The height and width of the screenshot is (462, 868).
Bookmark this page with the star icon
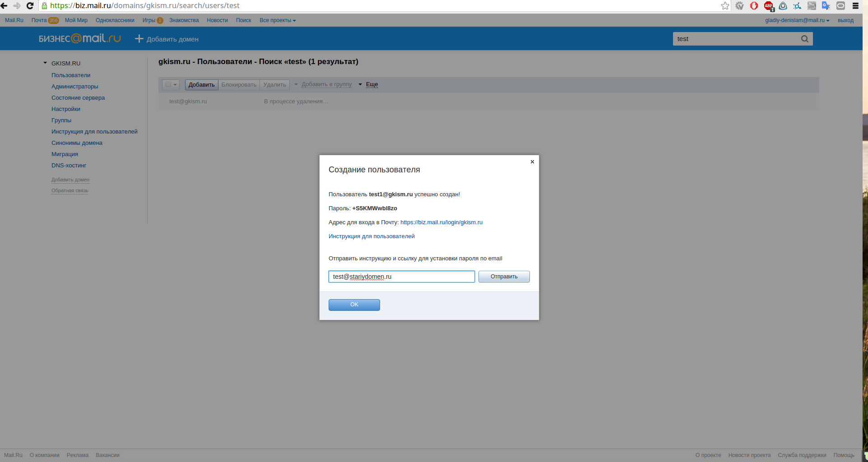pos(725,6)
